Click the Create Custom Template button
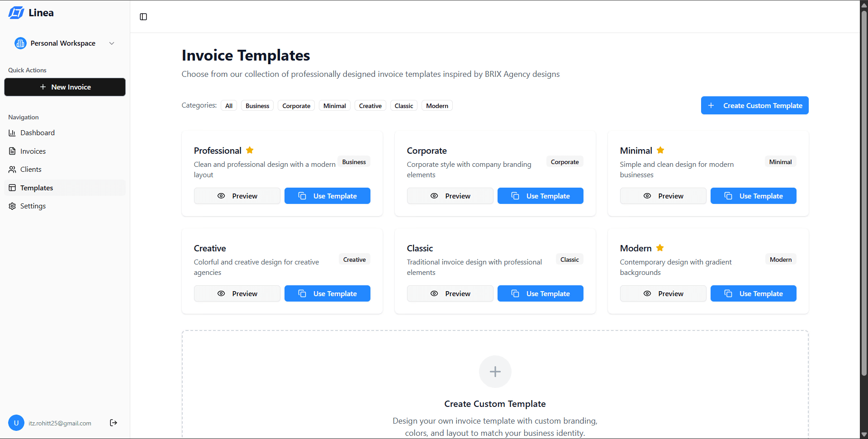The image size is (868, 439). [754, 105]
